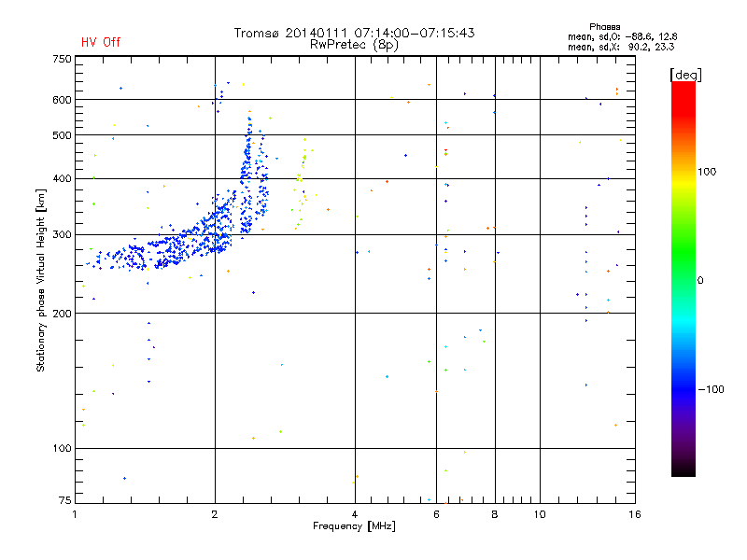Select the "750" height axis label

[62, 59]
